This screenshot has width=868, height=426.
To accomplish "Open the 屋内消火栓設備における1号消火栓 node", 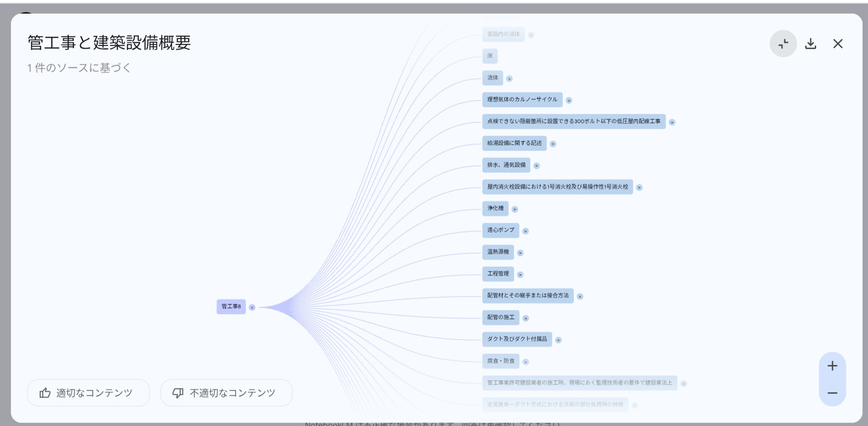I will click(557, 187).
